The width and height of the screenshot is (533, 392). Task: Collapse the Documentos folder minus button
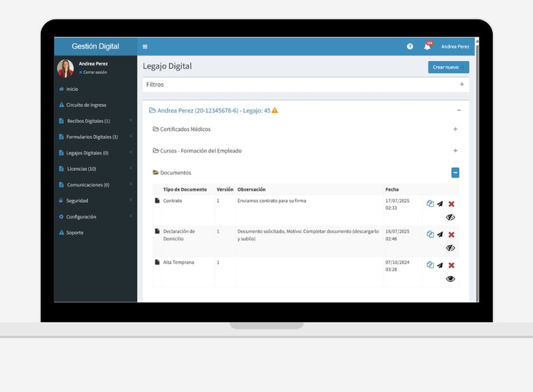tap(455, 173)
